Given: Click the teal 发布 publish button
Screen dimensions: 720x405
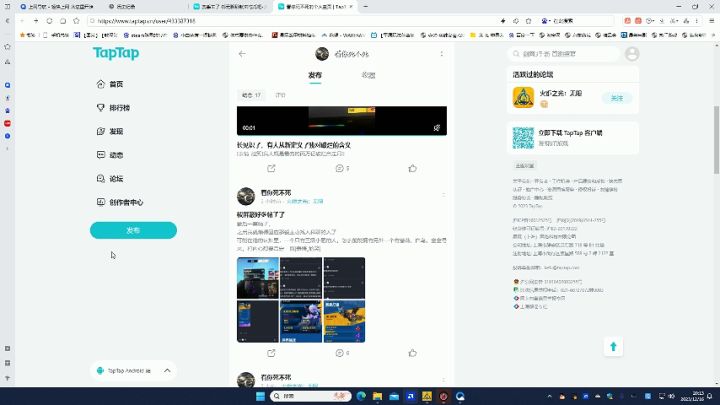Looking at the screenshot, I should [133, 230].
